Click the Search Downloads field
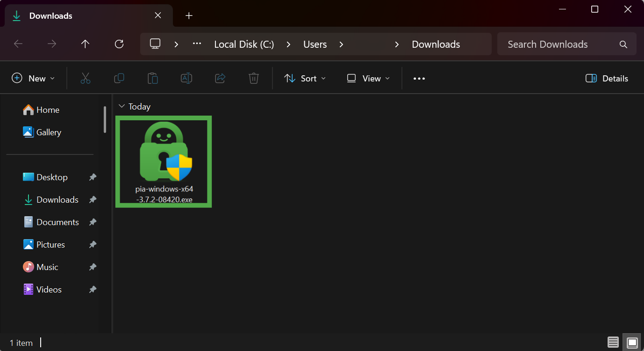 [567, 44]
